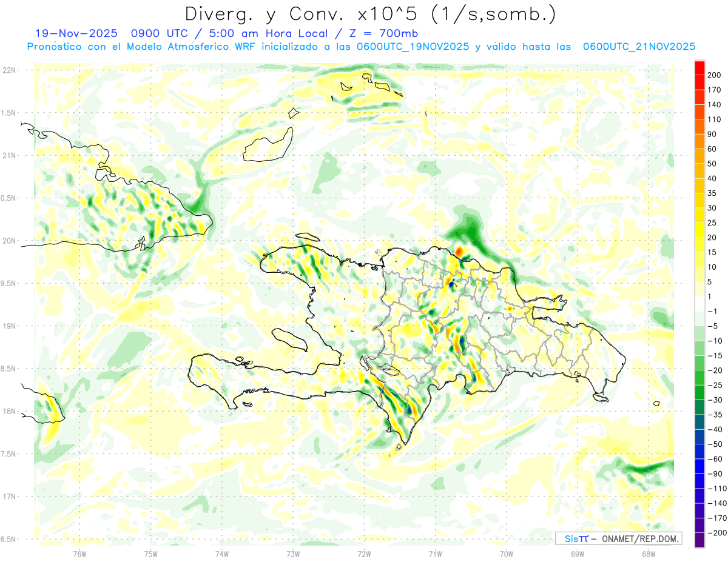
Task: Click the 7.5N latitude label
Action: [x=9, y=454]
